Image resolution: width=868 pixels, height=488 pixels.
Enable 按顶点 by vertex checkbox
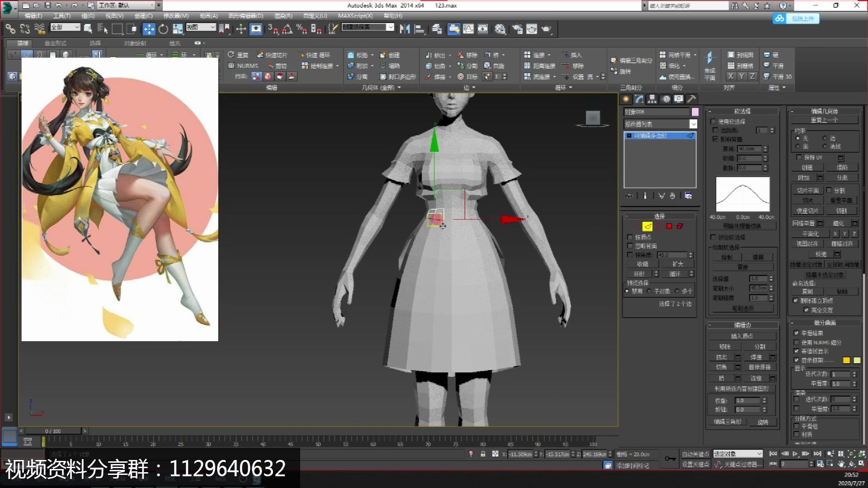[630, 237]
